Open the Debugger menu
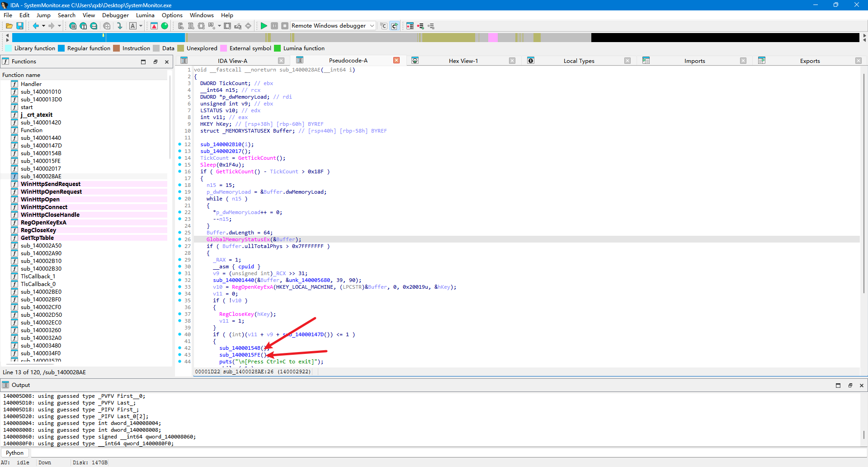Screen dimensions: 868x467 coord(115,15)
